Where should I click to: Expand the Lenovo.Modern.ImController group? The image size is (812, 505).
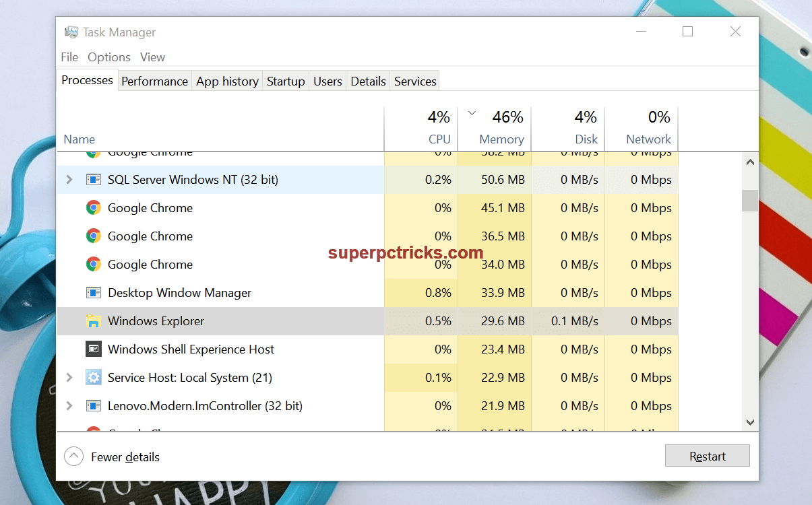point(69,405)
